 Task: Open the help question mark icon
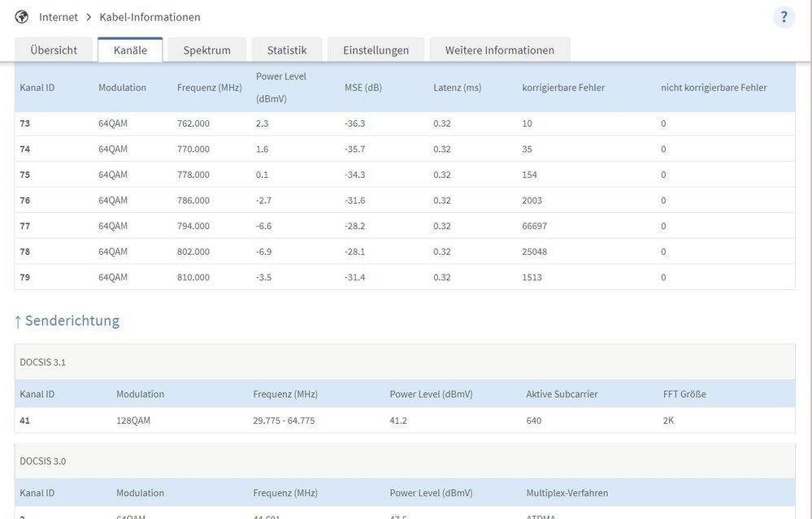[784, 17]
